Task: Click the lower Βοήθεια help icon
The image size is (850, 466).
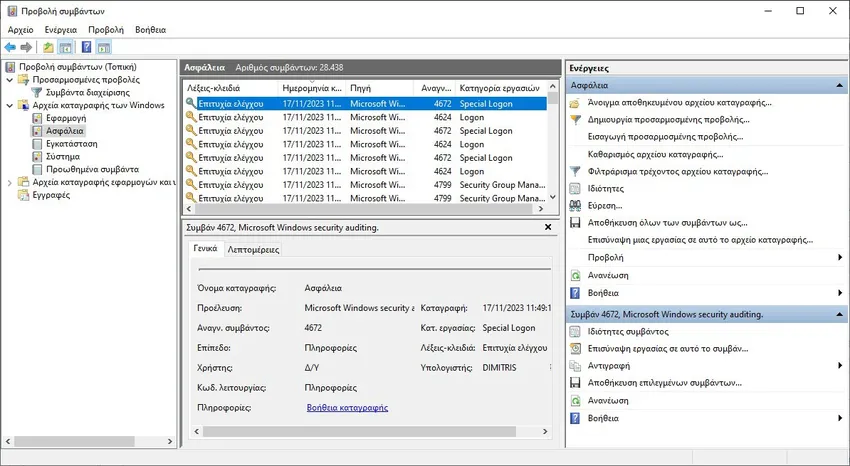Action: pos(575,418)
